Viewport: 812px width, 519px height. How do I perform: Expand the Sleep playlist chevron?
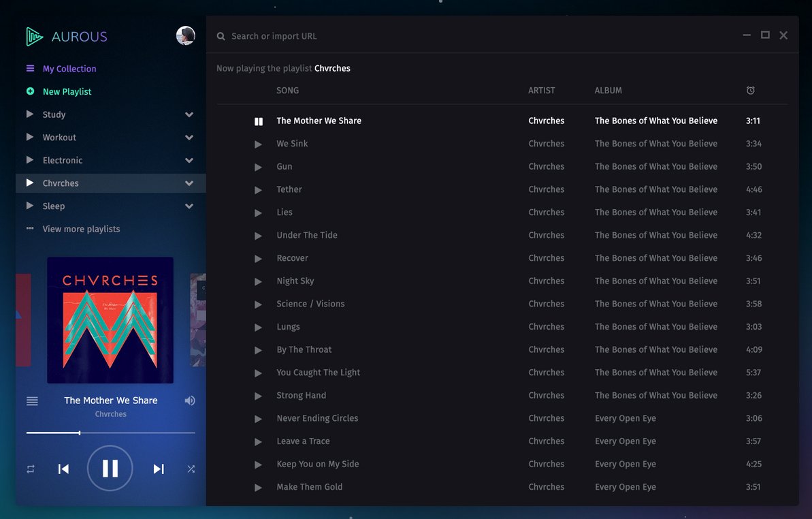point(189,206)
